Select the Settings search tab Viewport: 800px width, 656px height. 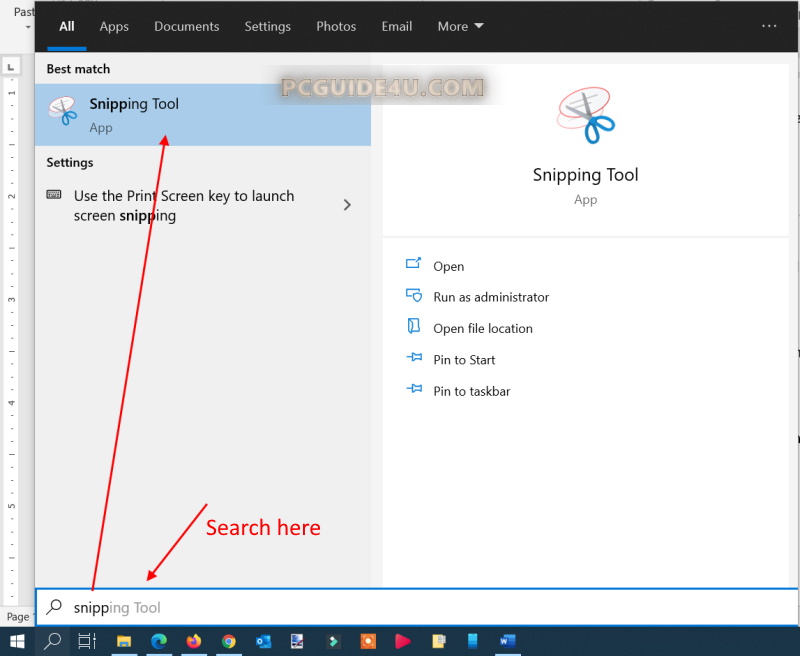click(x=267, y=27)
